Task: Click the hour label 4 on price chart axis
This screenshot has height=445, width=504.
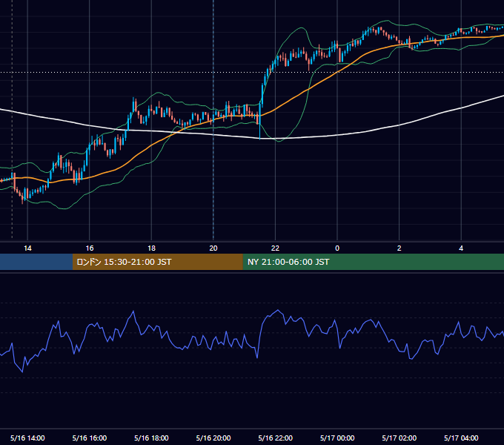Action: pyautogui.click(x=461, y=248)
